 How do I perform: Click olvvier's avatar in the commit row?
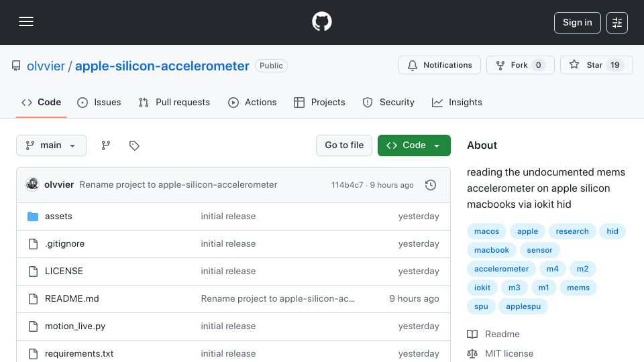32,185
